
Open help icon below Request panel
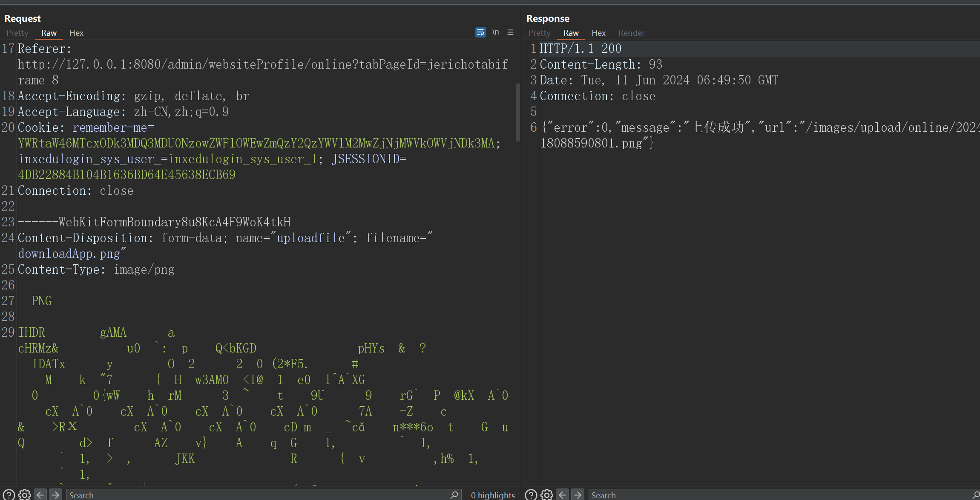coord(9,494)
